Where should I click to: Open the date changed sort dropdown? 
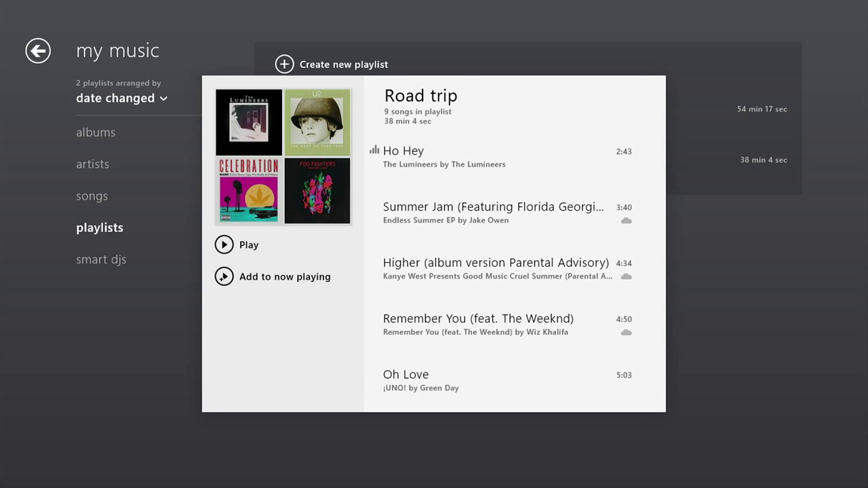click(x=121, y=98)
